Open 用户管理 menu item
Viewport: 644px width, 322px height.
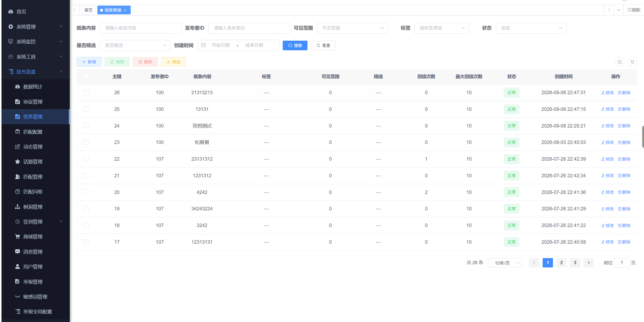click(x=35, y=266)
